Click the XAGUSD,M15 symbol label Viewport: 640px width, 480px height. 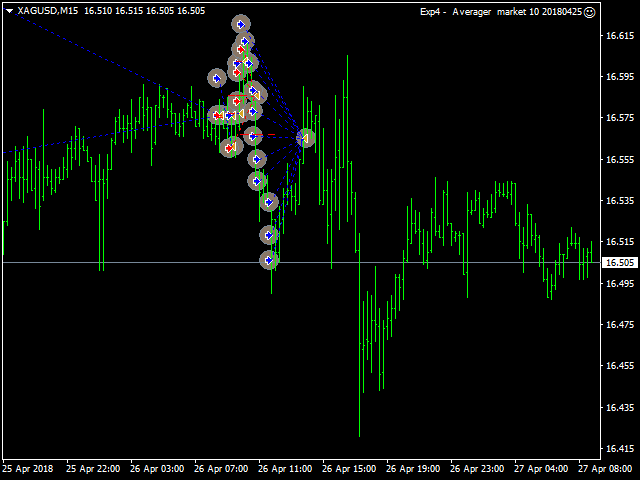point(48,11)
